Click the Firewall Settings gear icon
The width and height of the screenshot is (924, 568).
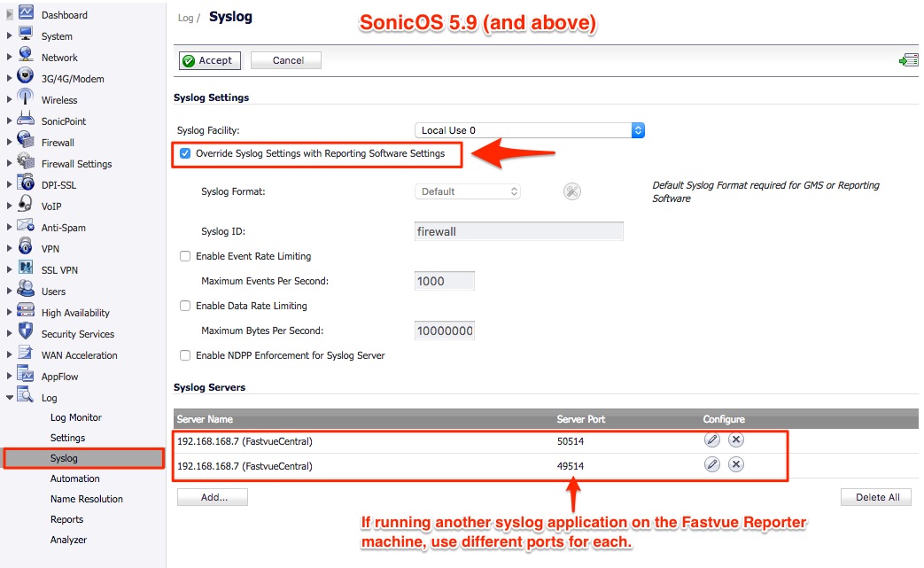click(26, 160)
